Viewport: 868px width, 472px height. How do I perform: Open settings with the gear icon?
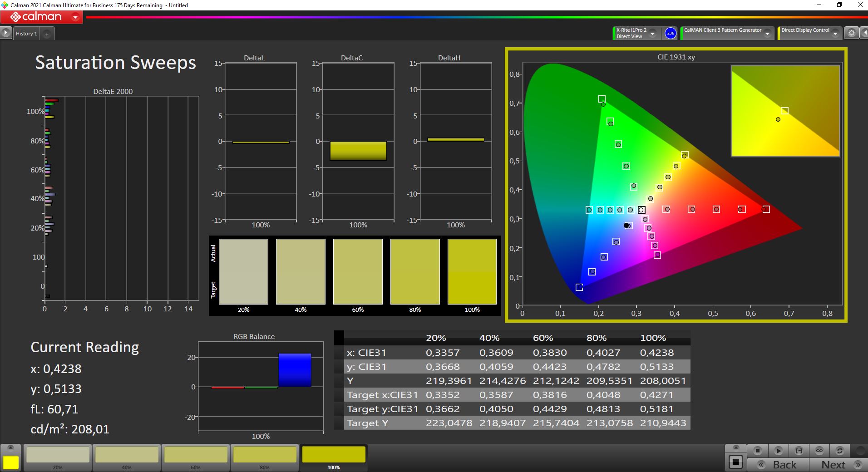click(x=852, y=33)
